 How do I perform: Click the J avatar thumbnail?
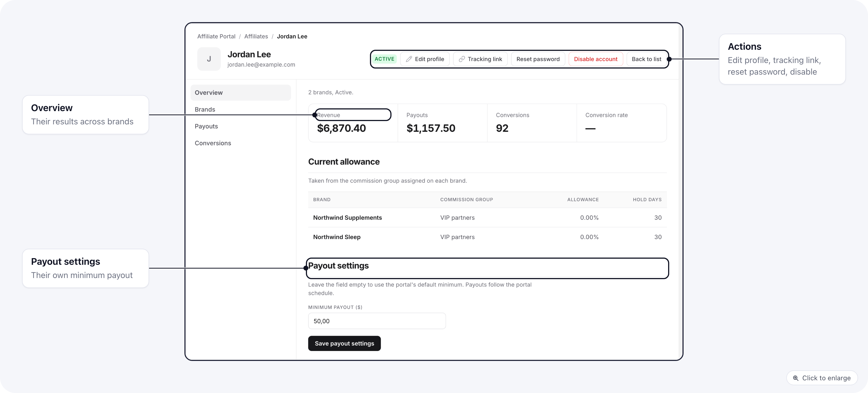pos(209,59)
